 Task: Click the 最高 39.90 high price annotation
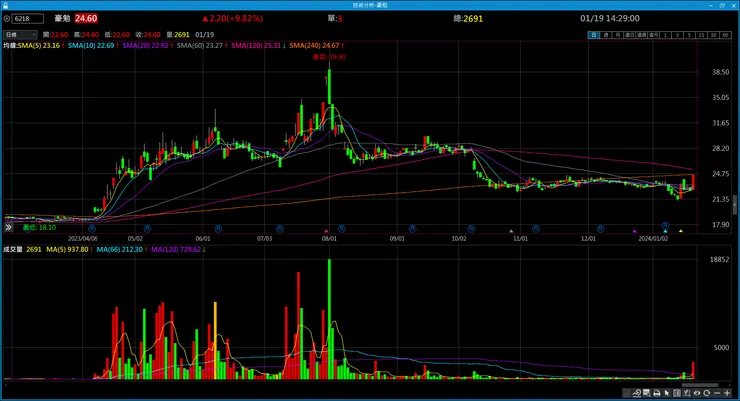329,57
